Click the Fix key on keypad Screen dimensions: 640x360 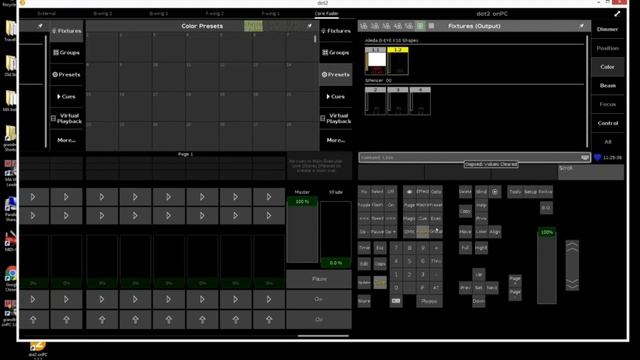tap(364, 191)
